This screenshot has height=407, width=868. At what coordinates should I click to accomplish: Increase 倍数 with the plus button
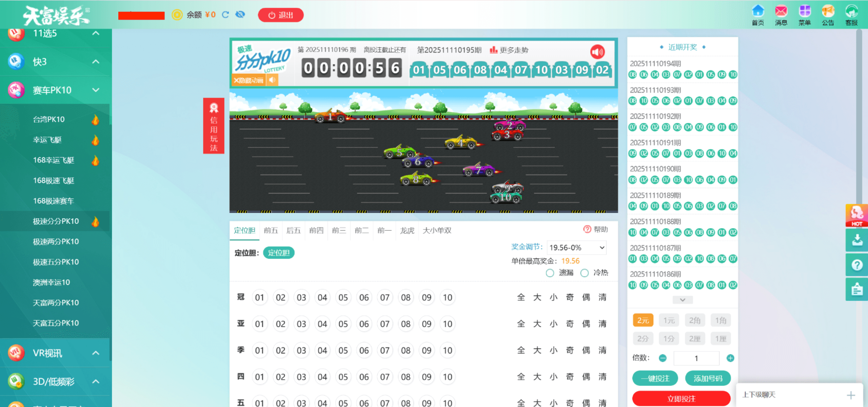730,358
